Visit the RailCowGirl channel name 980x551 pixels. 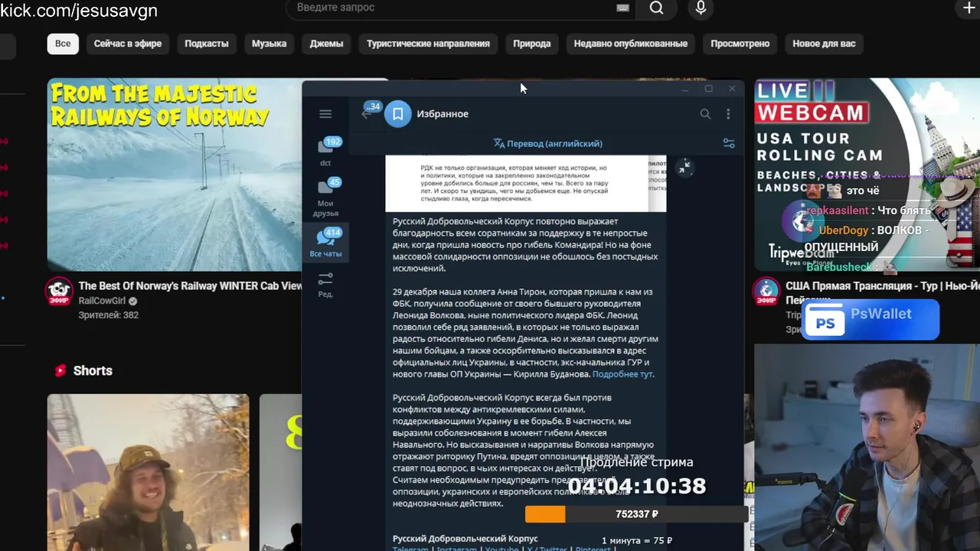[x=102, y=301]
